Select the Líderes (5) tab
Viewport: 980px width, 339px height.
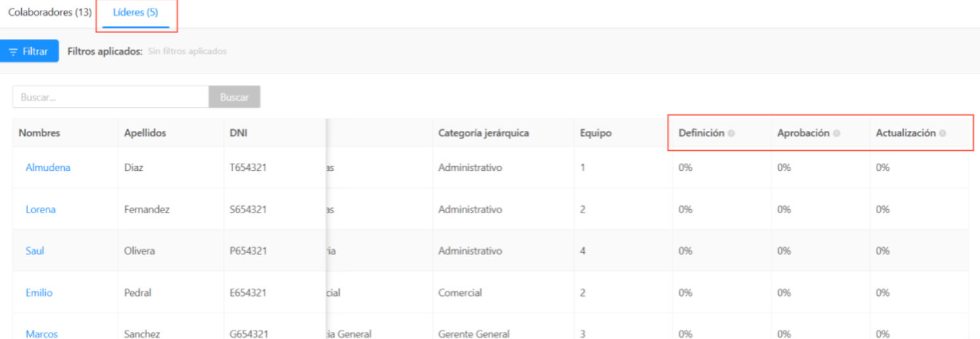pos(136,13)
